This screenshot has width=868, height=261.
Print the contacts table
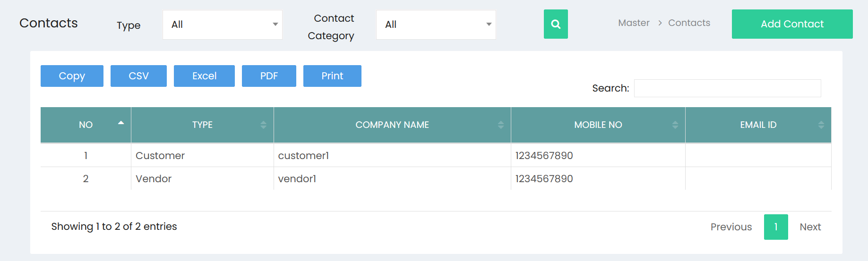332,76
